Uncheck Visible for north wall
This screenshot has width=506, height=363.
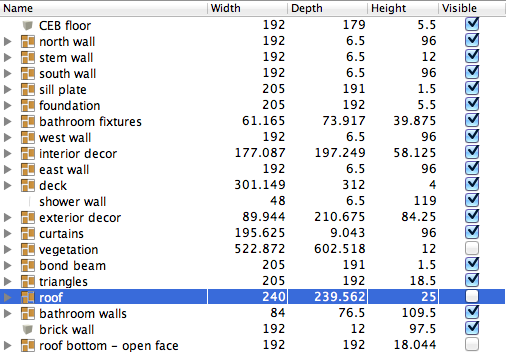(472, 40)
